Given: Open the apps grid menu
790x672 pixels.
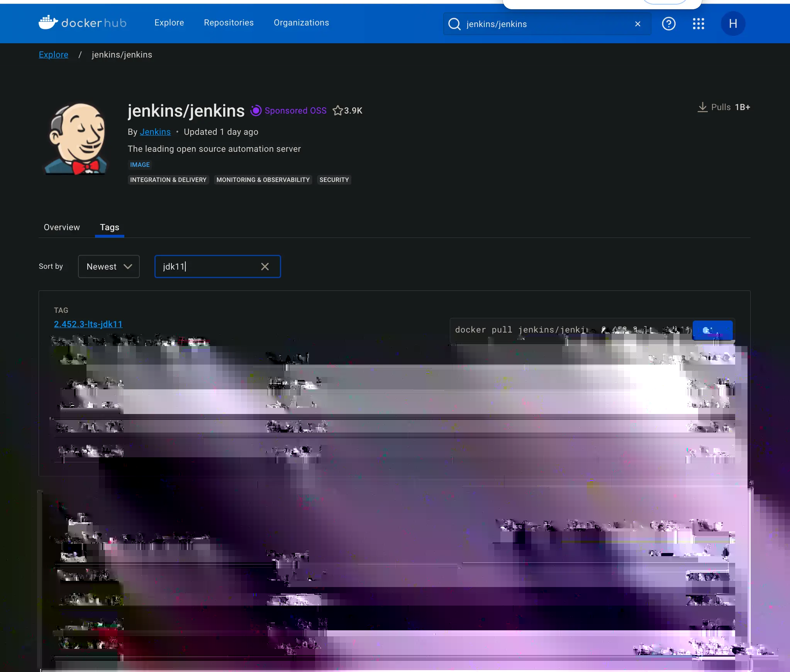Looking at the screenshot, I should pyautogui.click(x=698, y=24).
